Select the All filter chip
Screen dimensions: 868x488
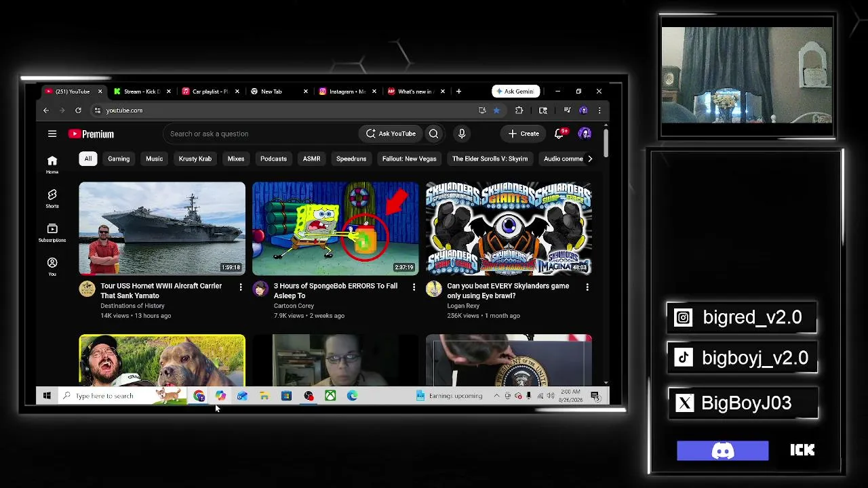[87, 159]
